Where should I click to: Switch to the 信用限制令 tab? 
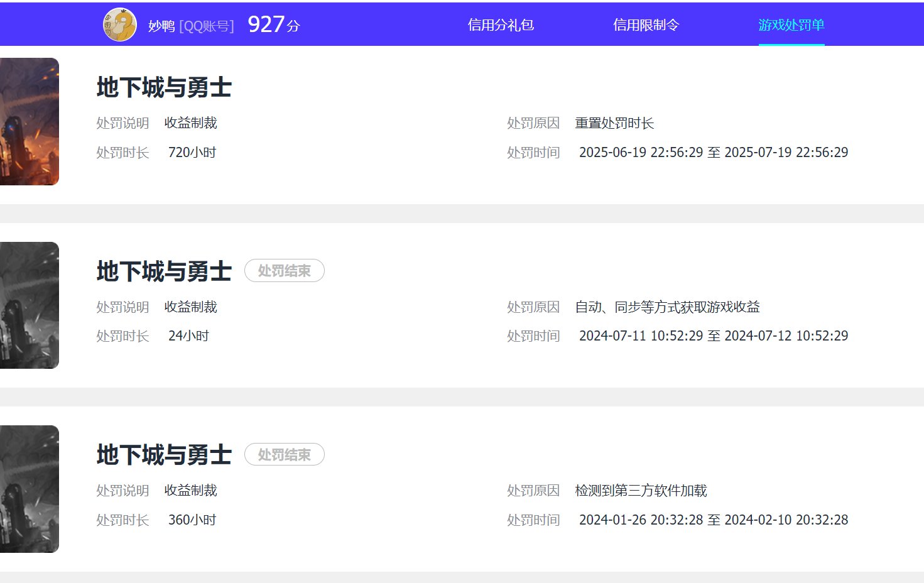(x=646, y=25)
